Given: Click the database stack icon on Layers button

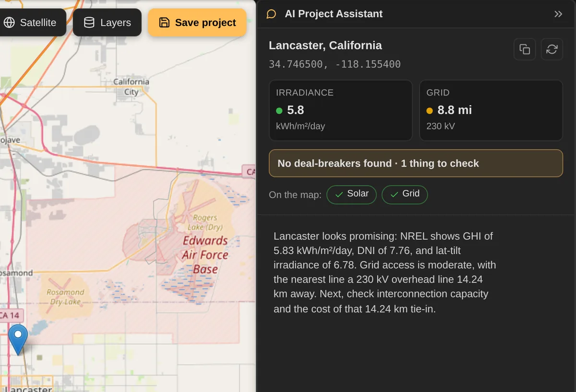Looking at the screenshot, I should coord(89,23).
